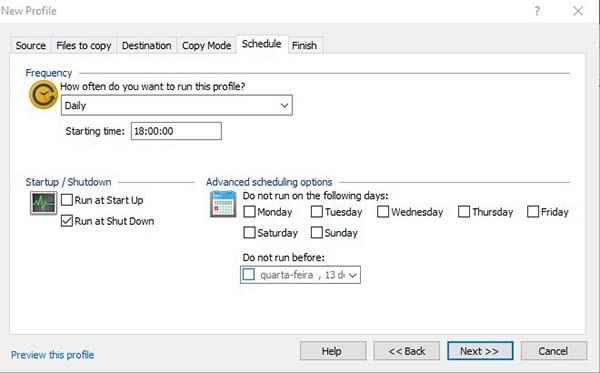Select the Copy Mode tab

pyautogui.click(x=206, y=46)
